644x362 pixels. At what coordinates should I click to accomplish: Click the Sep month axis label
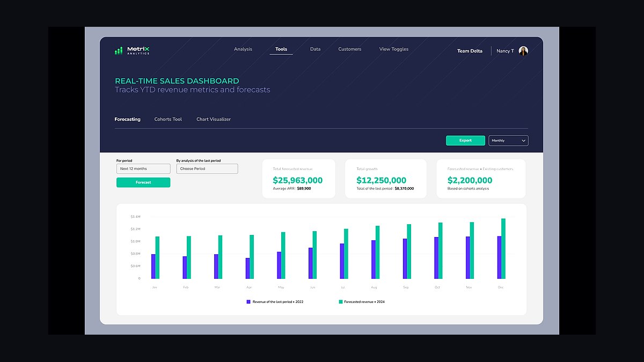[406, 287]
